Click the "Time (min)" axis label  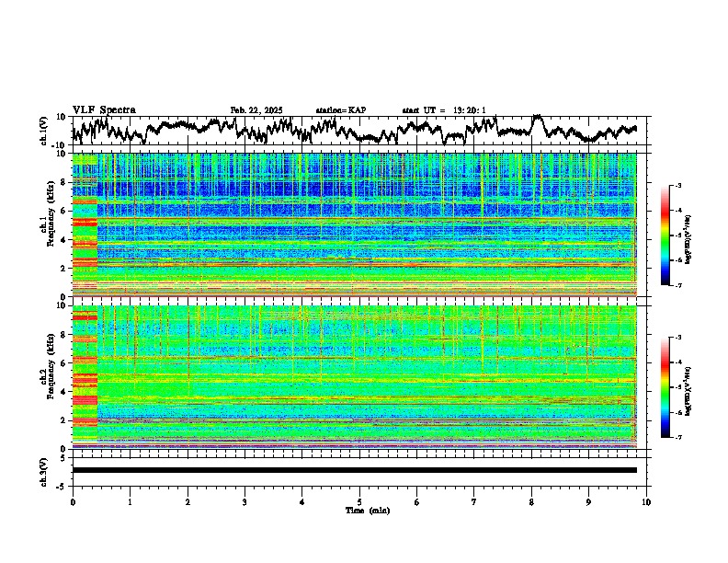[x=368, y=511]
